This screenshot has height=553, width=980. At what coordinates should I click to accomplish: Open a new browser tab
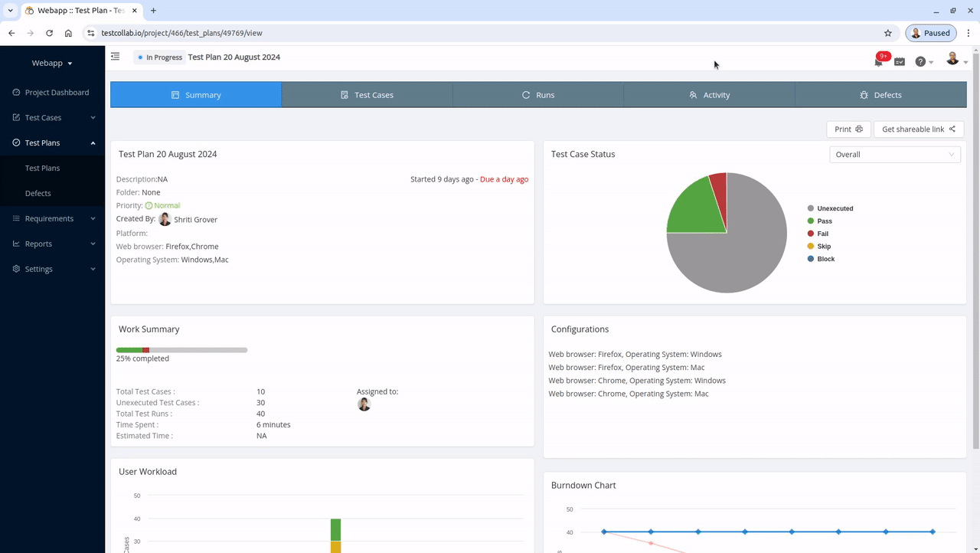point(153,11)
